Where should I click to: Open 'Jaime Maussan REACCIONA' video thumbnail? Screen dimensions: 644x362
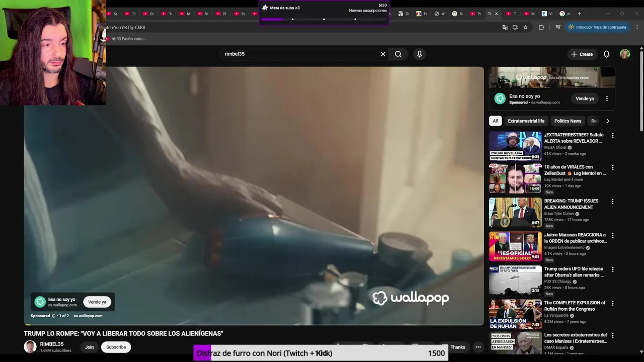pyautogui.click(x=515, y=246)
